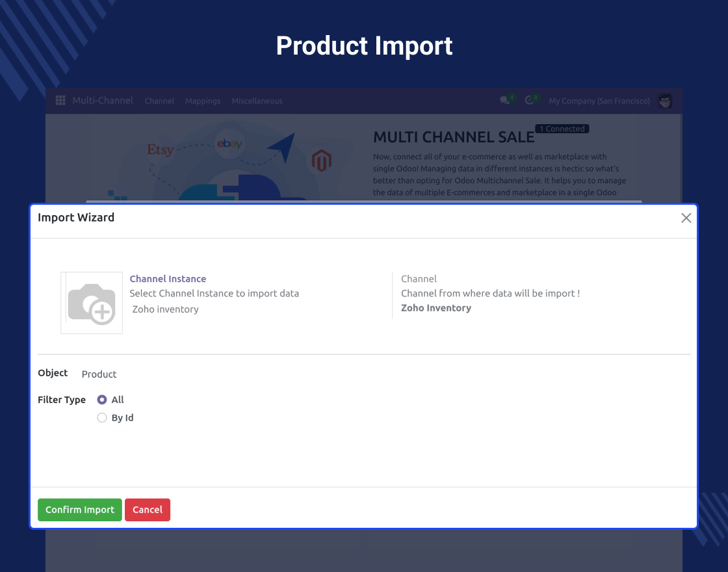
Task: Close the Import Wizard dialog
Action: (x=686, y=218)
